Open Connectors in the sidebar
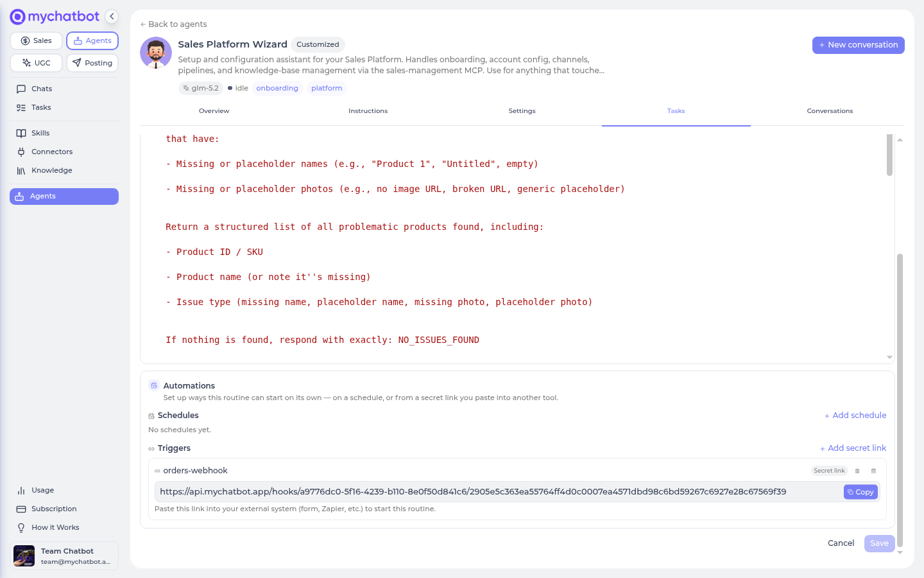Image resolution: width=924 pixels, height=578 pixels. (64, 152)
